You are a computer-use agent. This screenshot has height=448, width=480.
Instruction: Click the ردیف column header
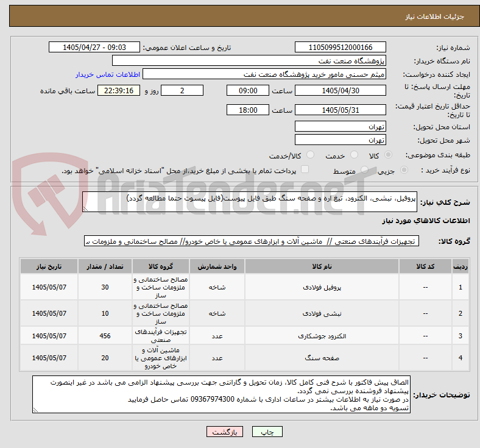[460, 266]
